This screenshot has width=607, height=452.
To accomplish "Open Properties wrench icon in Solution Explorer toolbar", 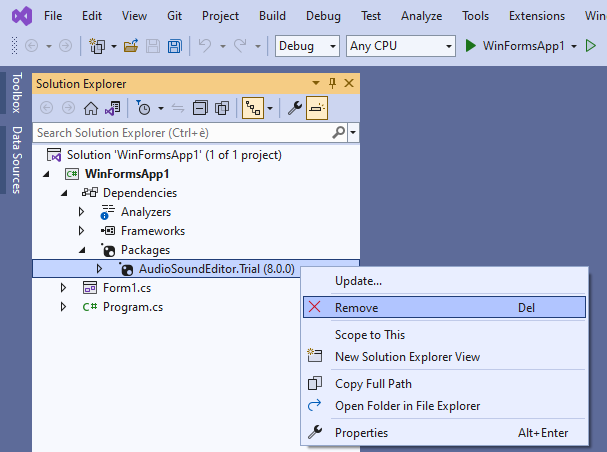I will [x=294, y=108].
